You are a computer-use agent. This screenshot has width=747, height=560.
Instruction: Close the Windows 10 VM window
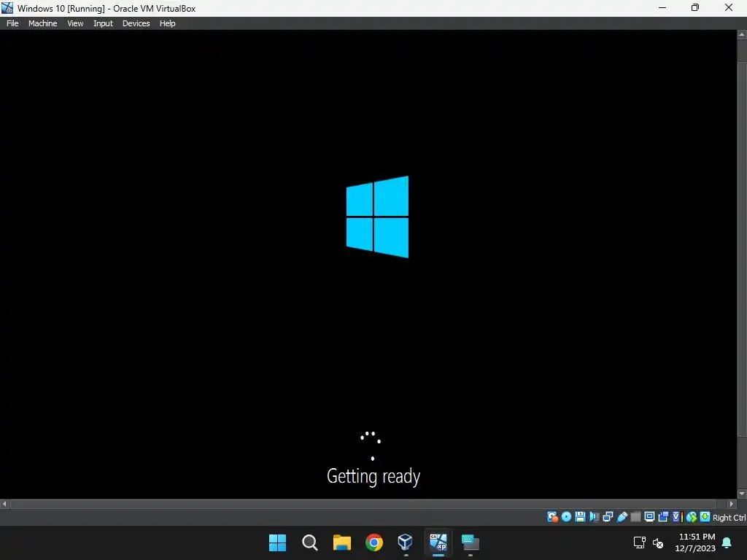click(729, 7)
